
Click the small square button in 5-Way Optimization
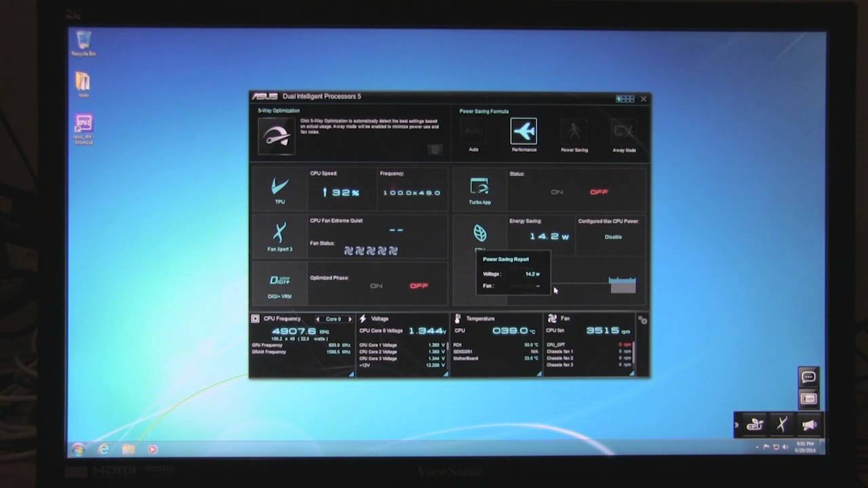(x=435, y=149)
